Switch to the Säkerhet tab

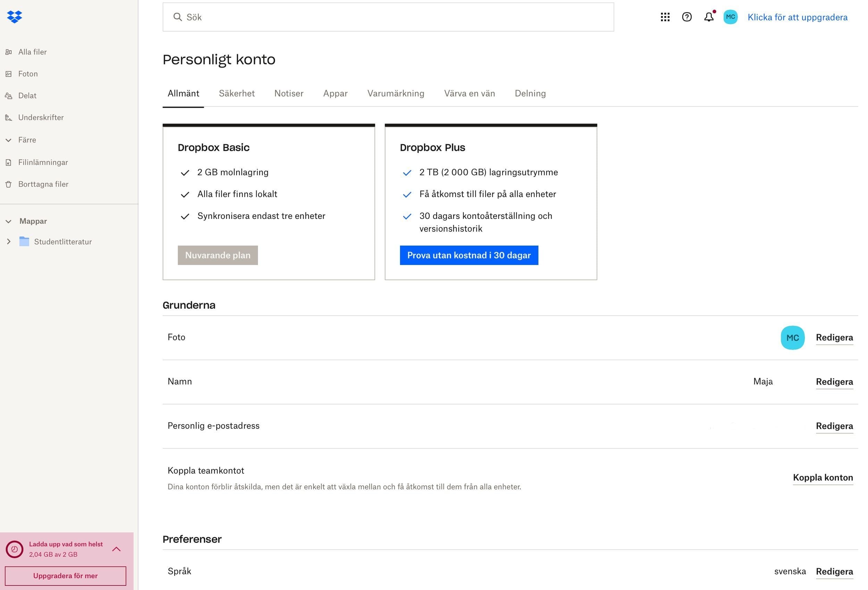tap(236, 93)
